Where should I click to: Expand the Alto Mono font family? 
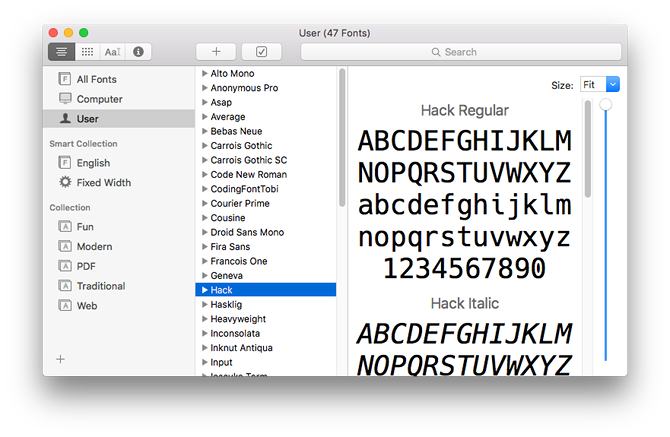[x=204, y=73]
